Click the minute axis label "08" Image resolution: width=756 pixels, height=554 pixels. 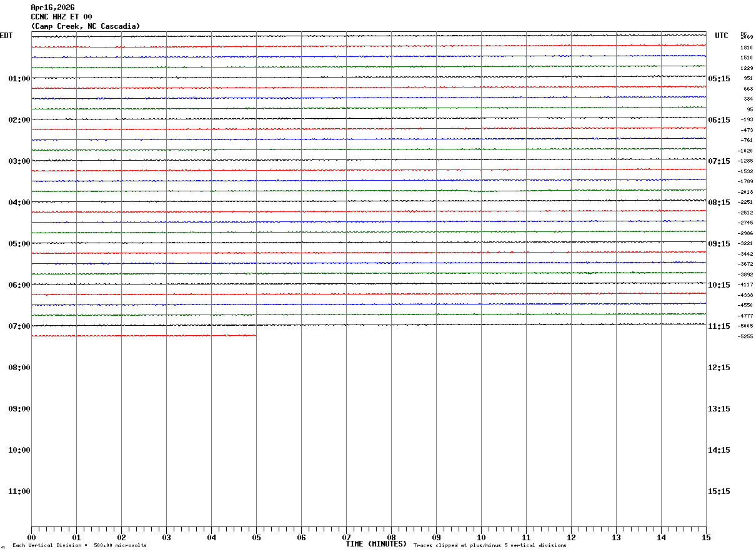(x=391, y=538)
